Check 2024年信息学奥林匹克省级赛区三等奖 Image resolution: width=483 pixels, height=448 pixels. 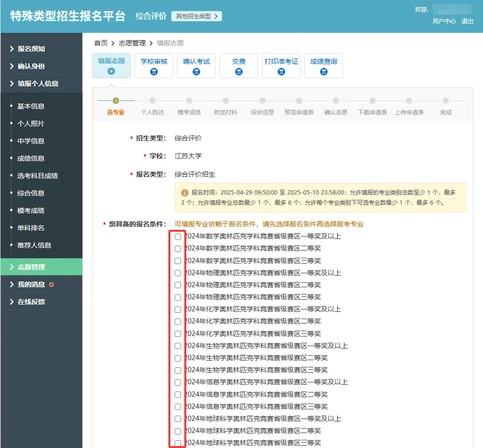[178, 406]
